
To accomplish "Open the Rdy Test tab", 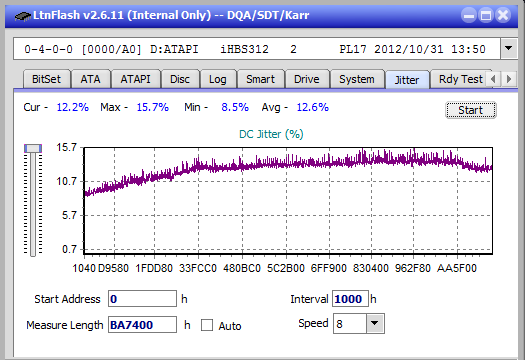I will [x=460, y=79].
